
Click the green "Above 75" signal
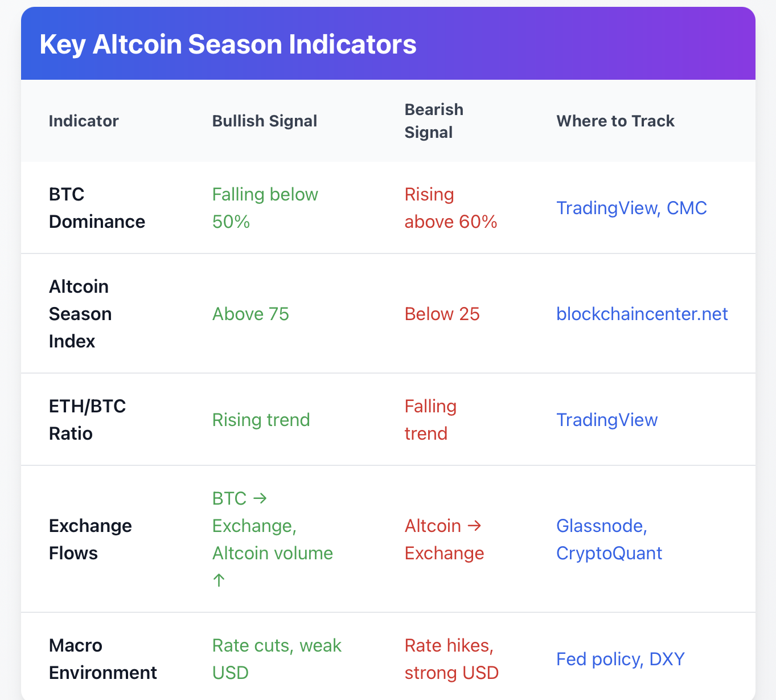(x=251, y=314)
